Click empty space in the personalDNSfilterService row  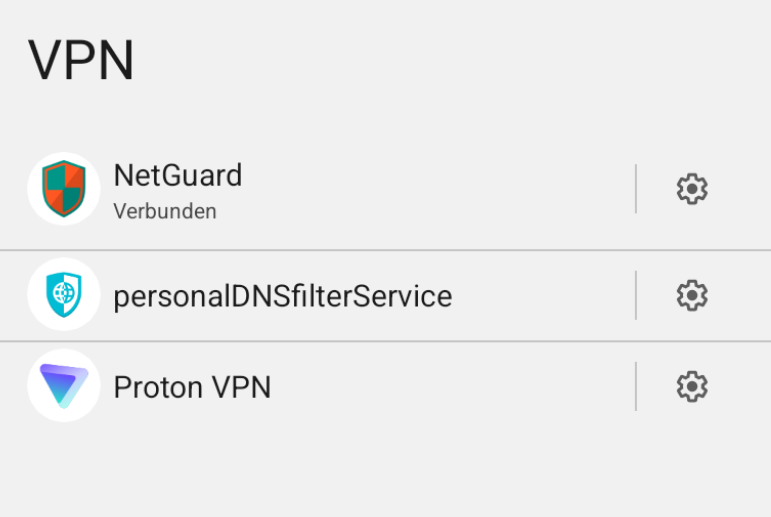point(541,295)
